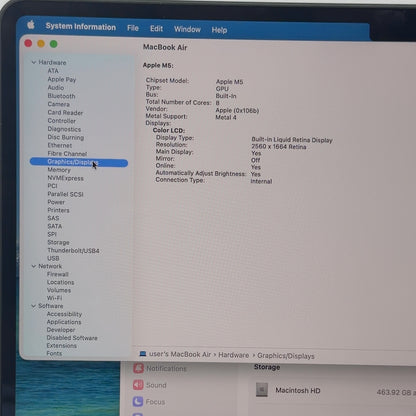Select the Macintosh HD drive icon
The image size is (416, 416).
pos(262,390)
